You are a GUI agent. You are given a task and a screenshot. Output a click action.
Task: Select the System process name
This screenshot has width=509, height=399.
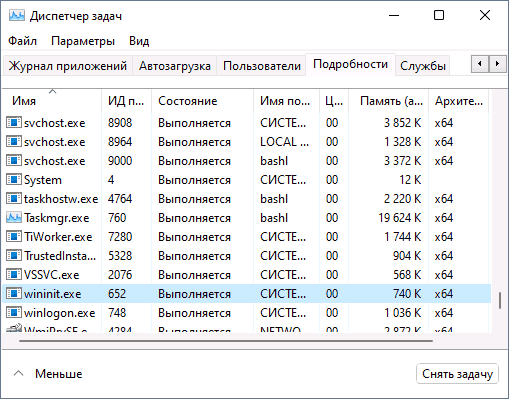click(43, 180)
